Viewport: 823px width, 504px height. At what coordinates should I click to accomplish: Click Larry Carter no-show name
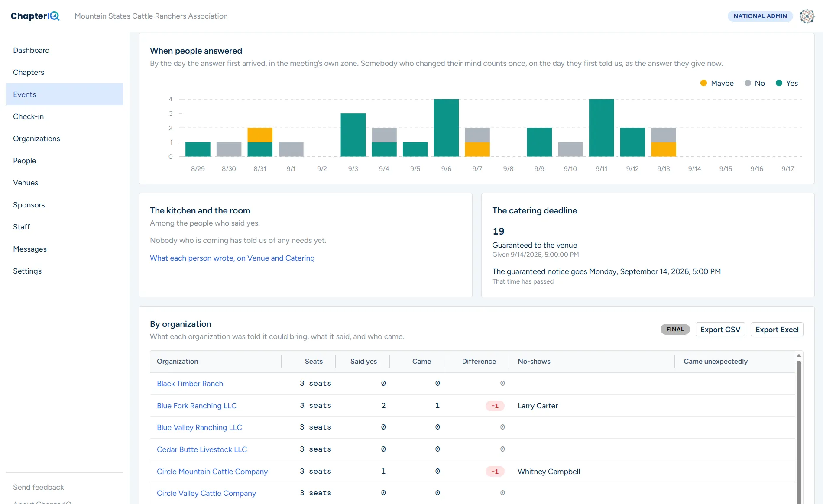tap(538, 406)
